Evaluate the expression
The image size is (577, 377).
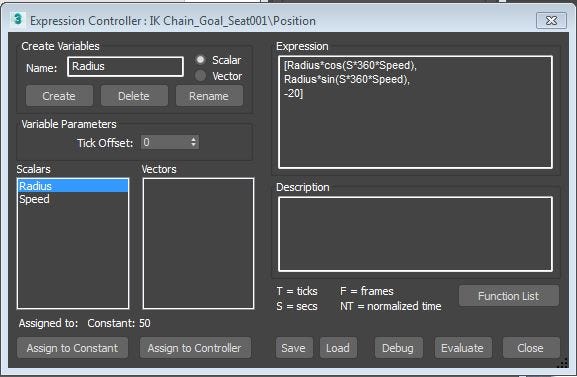pos(463,348)
